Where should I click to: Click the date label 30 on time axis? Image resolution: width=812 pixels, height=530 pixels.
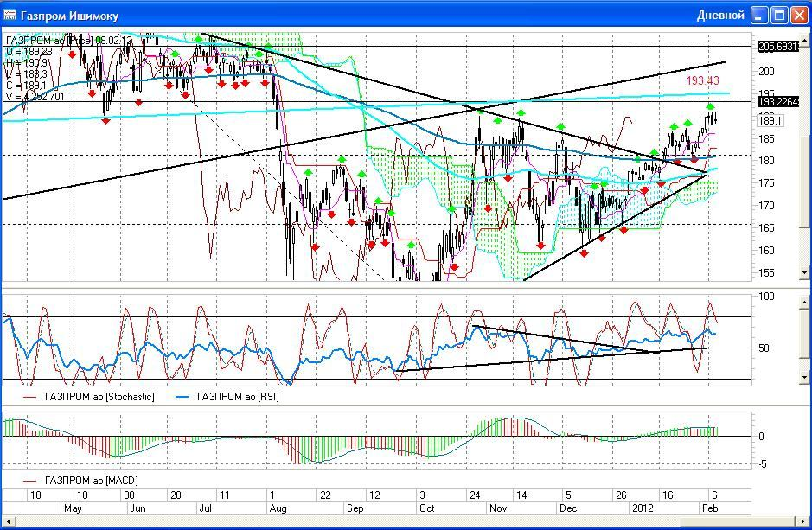pyautogui.click(x=130, y=495)
